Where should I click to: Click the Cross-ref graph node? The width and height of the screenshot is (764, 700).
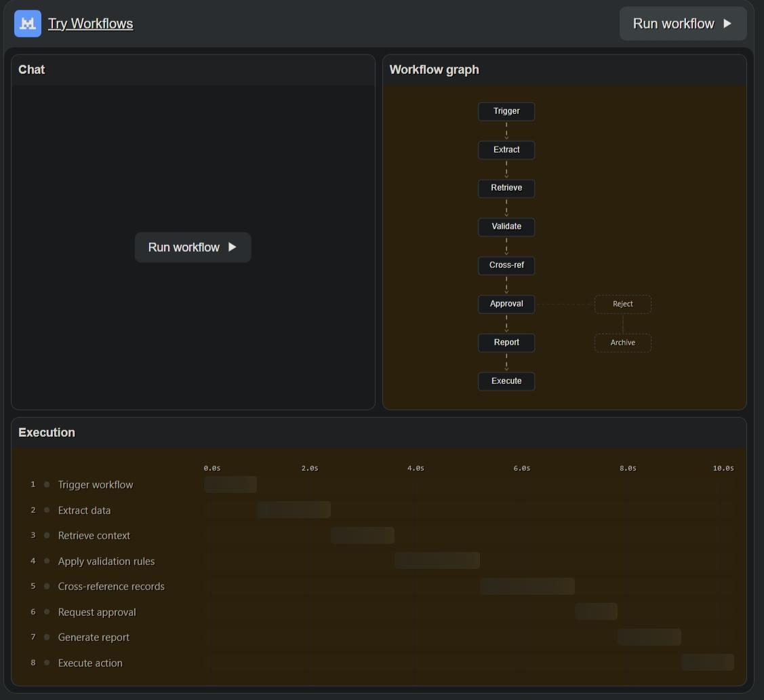coord(506,265)
